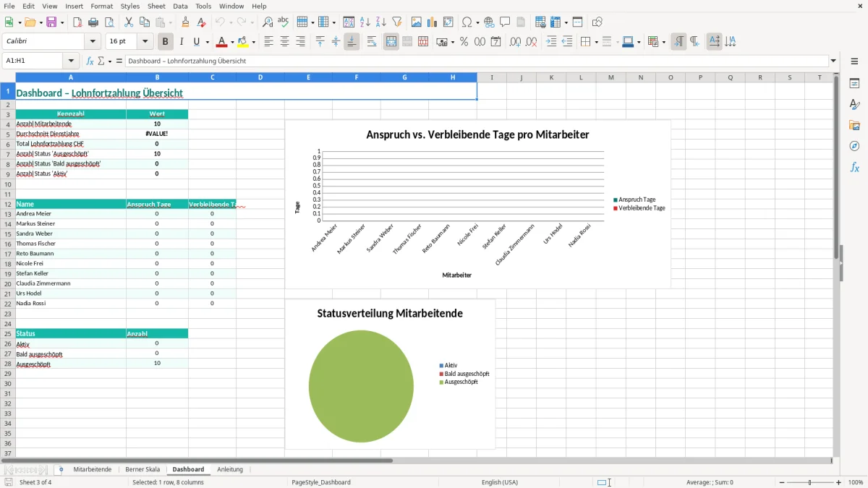Click the Export as PDF icon

[x=77, y=22]
